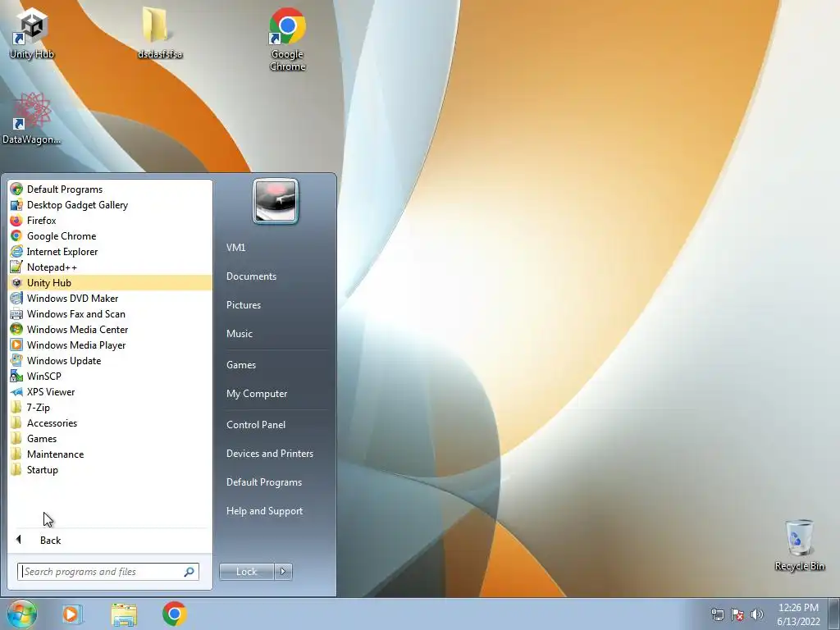The image size is (840, 630).
Task: Select the Unity Hub desktop shortcut
Action: [32, 33]
